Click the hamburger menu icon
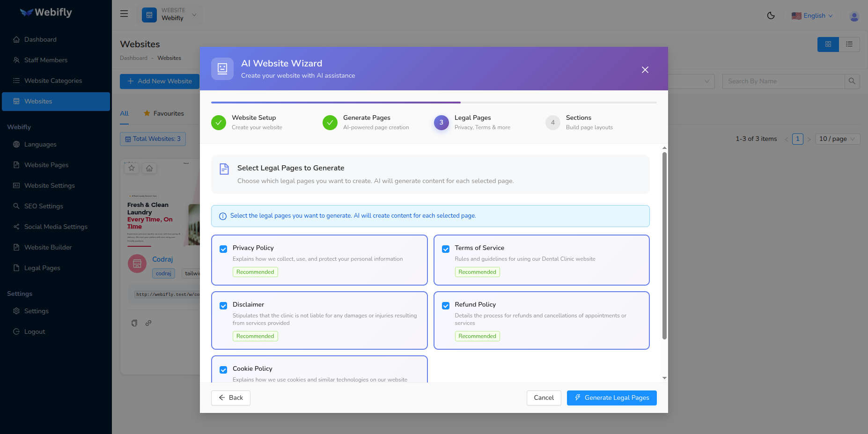This screenshot has width=868, height=434. pyautogui.click(x=124, y=14)
